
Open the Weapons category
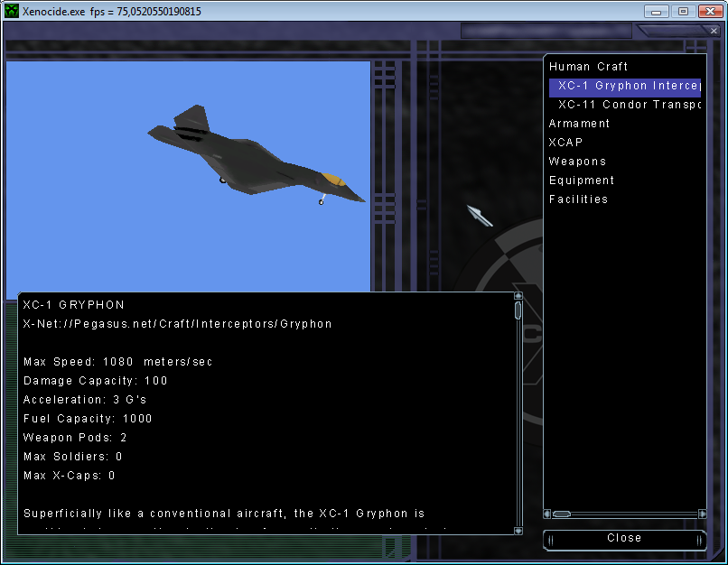point(577,162)
